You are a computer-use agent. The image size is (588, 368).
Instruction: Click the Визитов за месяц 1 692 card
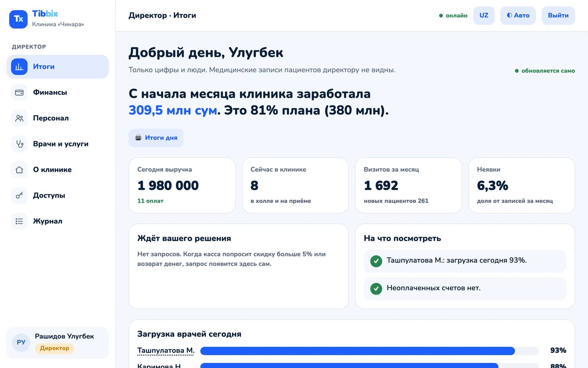pyautogui.click(x=409, y=185)
